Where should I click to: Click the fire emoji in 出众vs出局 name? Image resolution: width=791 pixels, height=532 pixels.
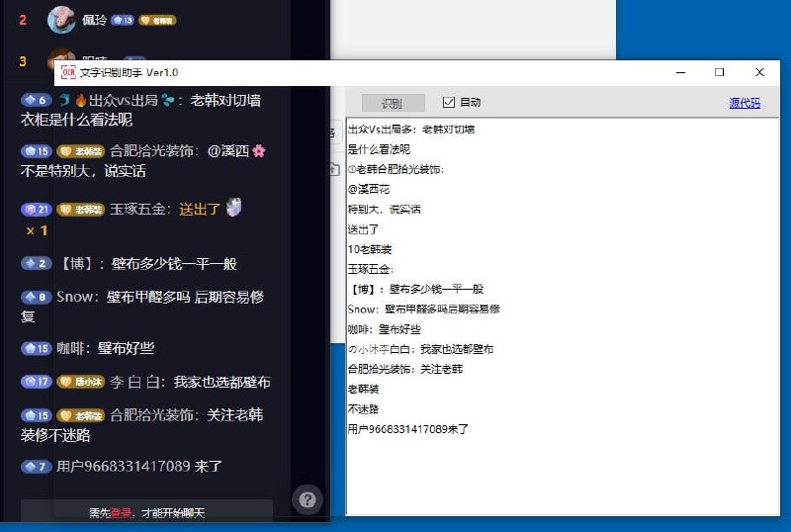coord(81,100)
